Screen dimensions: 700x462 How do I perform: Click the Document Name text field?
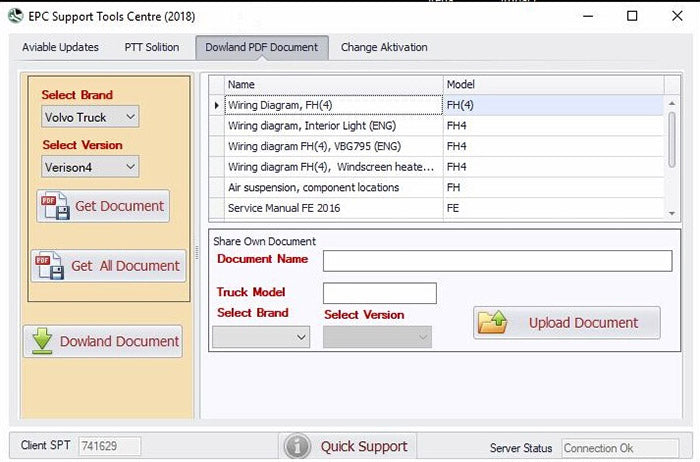pyautogui.click(x=497, y=261)
